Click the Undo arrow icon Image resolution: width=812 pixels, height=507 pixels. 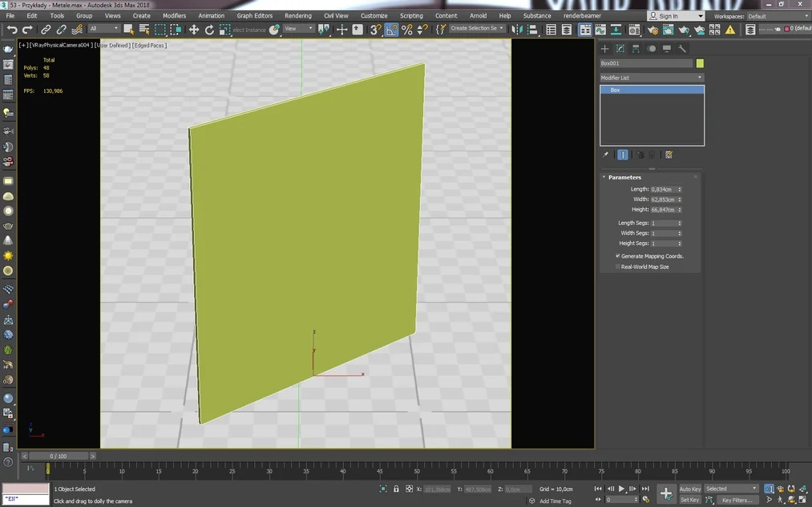point(12,30)
